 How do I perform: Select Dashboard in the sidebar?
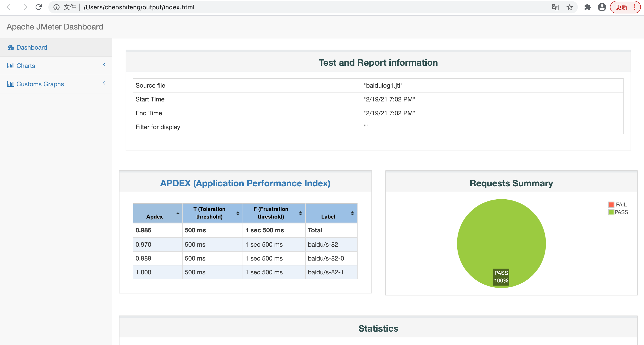coord(56,47)
